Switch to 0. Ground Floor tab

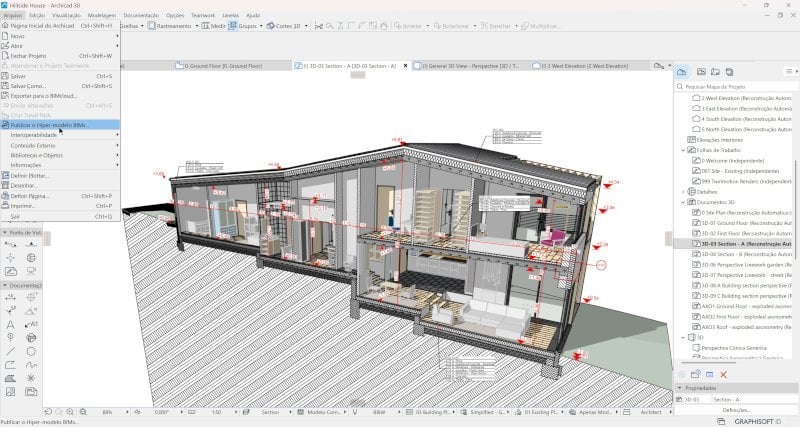(223, 66)
